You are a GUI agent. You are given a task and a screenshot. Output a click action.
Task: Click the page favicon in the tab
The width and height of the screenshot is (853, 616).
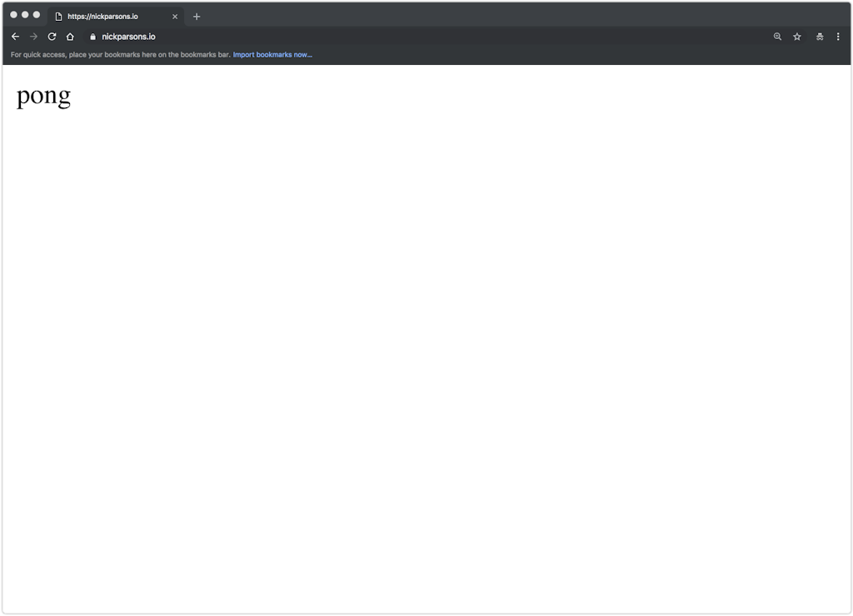pos(58,17)
